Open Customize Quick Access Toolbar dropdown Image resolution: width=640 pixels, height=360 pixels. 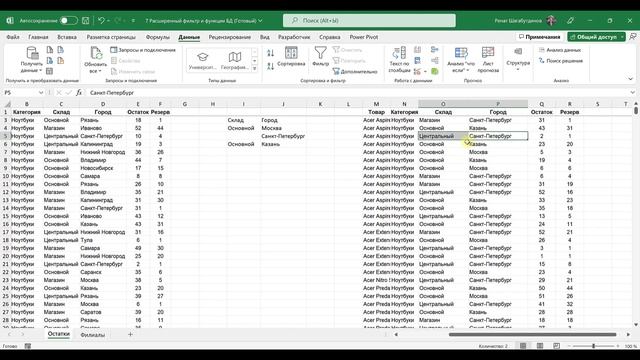click(x=133, y=20)
